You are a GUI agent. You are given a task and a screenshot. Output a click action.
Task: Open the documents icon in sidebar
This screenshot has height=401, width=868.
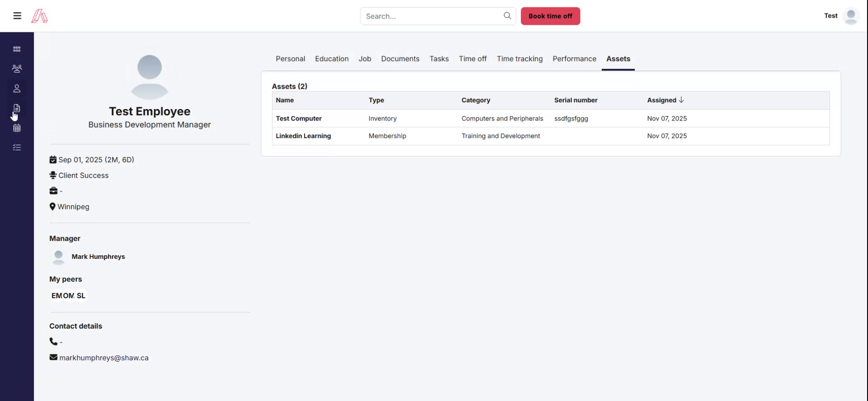click(x=17, y=108)
